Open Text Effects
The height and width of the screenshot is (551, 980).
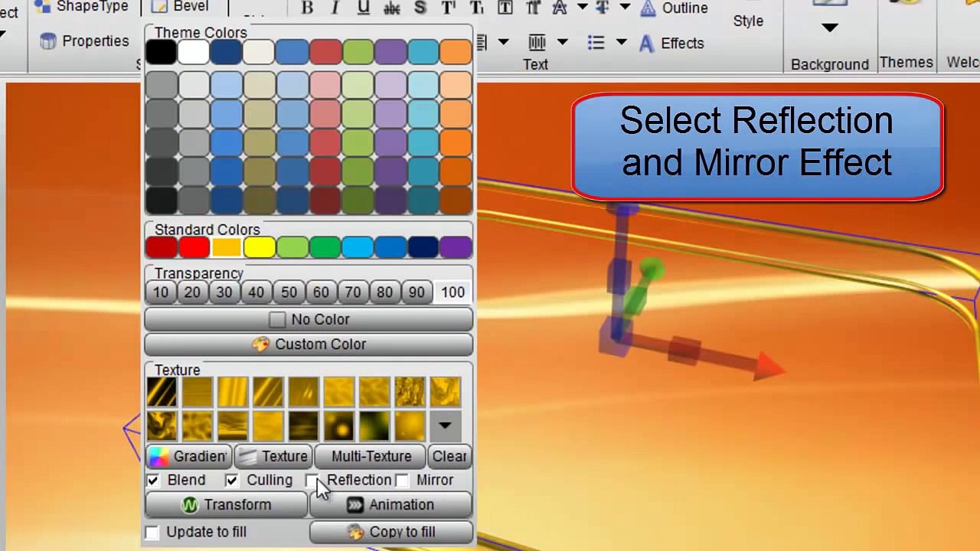pos(671,43)
